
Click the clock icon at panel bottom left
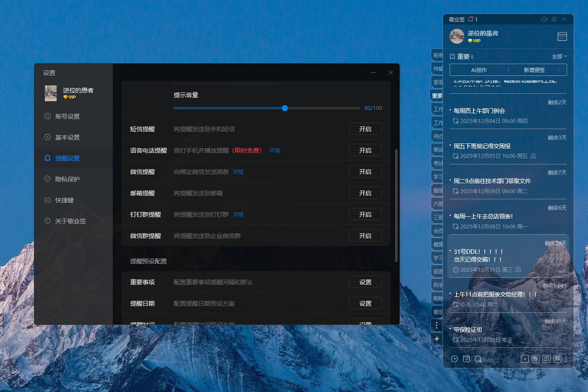[454, 358]
